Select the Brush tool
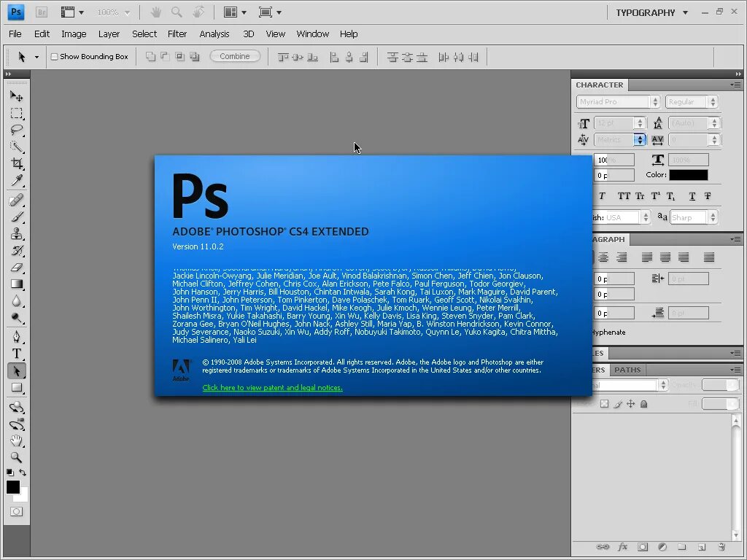Screen dimensions: 747x560 click(x=17, y=217)
